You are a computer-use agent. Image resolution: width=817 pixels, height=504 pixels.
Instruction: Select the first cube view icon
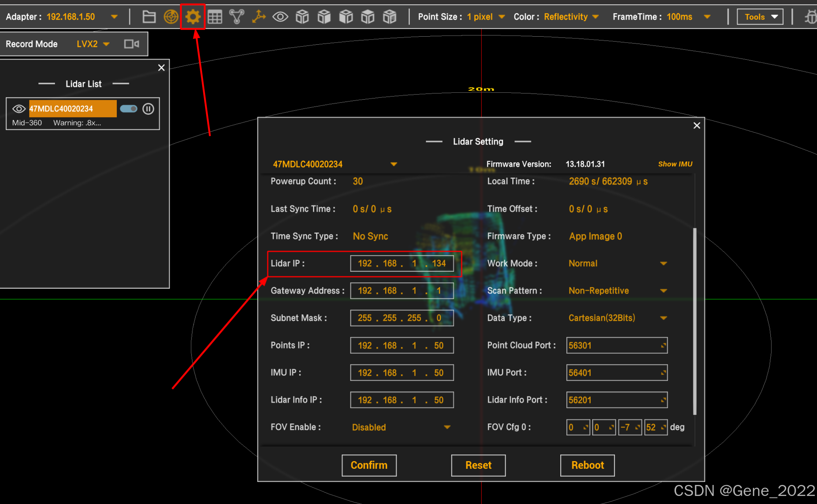pyautogui.click(x=302, y=17)
